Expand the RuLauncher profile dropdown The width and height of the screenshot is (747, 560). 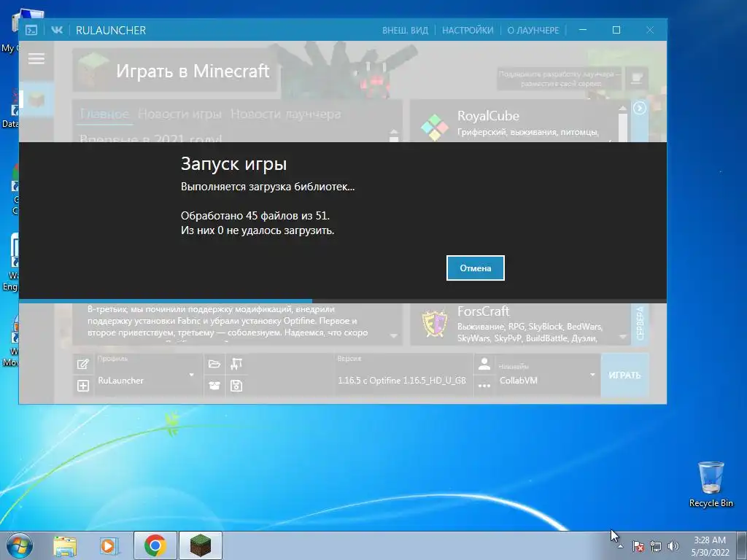pyautogui.click(x=192, y=375)
